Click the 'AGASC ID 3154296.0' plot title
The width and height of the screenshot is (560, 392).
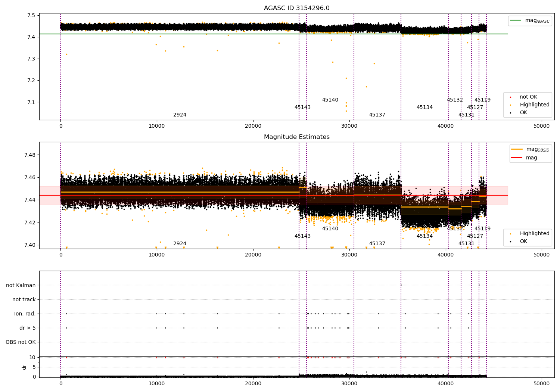[296, 8]
